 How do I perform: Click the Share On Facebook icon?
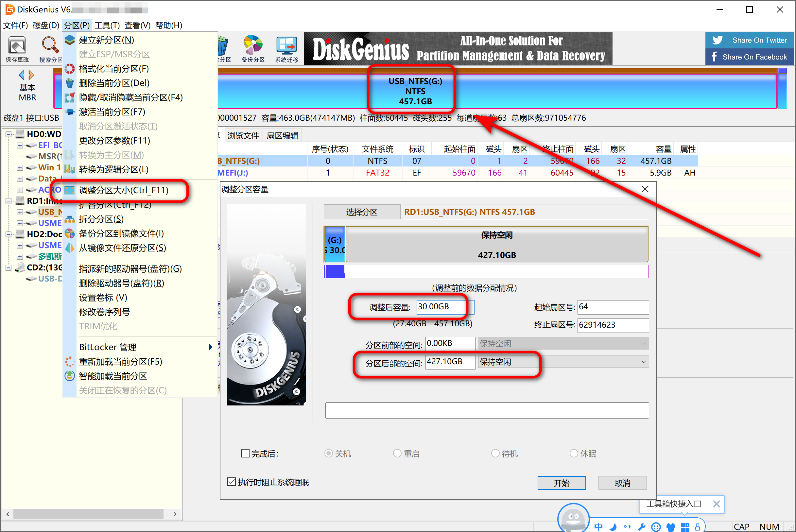[x=714, y=57]
